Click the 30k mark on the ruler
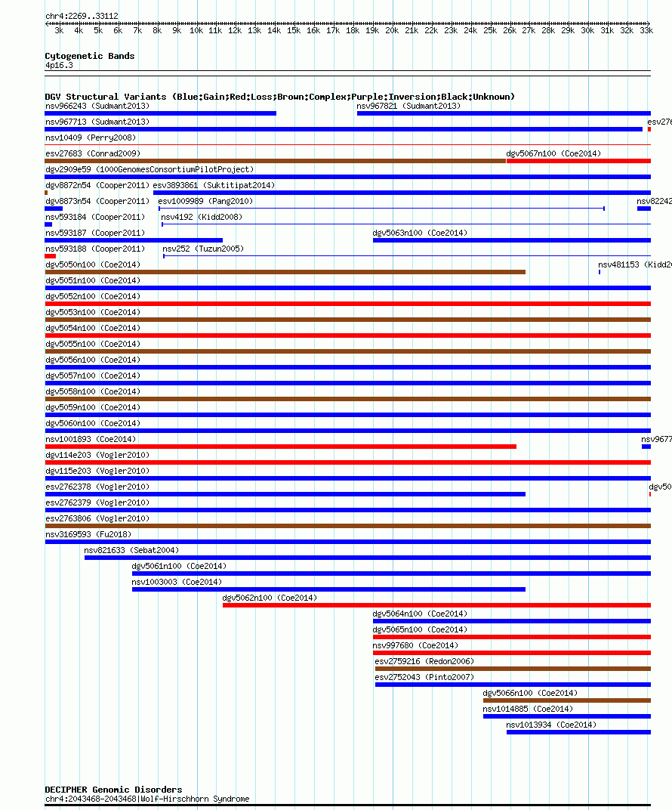The width and height of the screenshot is (672, 810). pos(587,30)
